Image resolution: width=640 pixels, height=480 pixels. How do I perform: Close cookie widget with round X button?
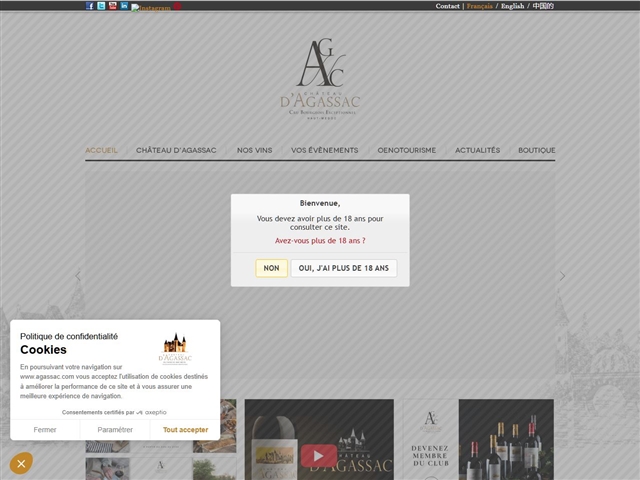coord(21,463)
